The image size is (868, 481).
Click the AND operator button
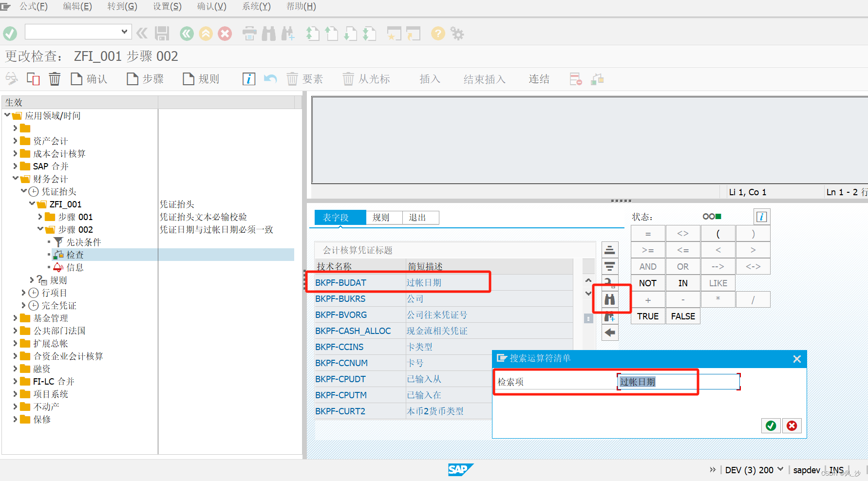(x=648, y=267)
